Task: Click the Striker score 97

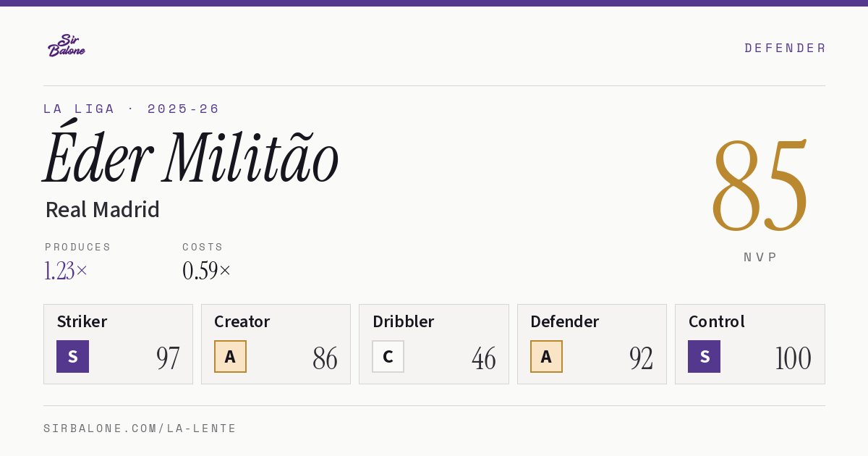Action: pyautogui.click(x=168, y=358)
